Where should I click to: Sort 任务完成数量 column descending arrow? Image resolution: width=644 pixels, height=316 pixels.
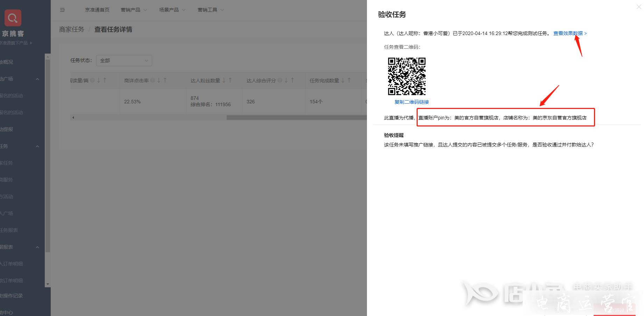(x=343, y=80)
